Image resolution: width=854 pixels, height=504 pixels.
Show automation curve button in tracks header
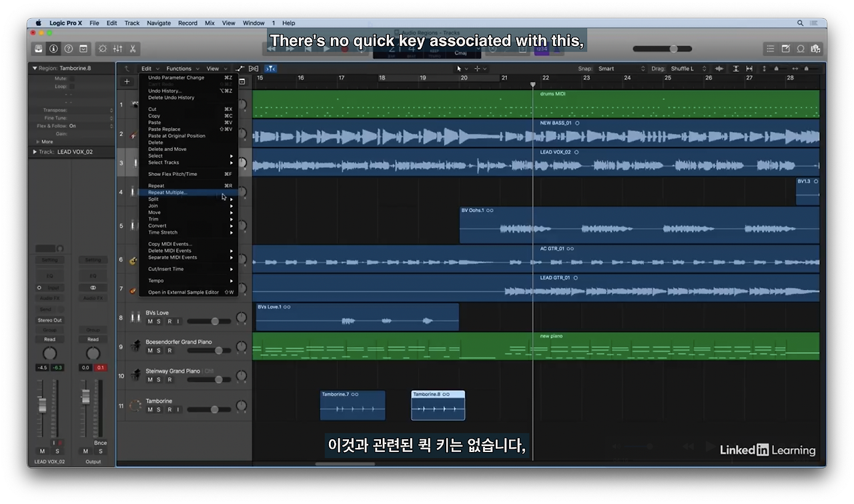pos(240,68)
